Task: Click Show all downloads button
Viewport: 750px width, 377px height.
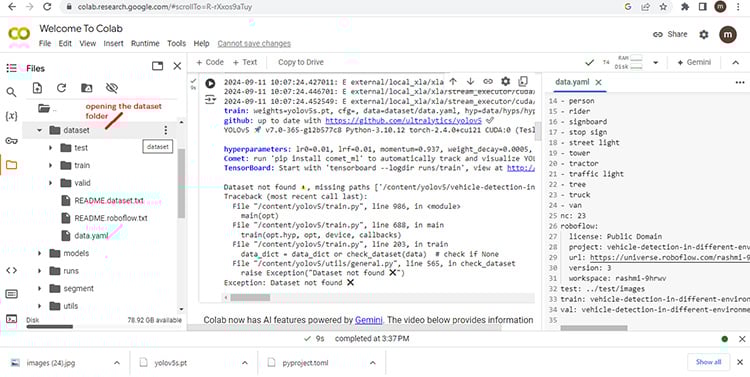Action: (x=708, y=362)
